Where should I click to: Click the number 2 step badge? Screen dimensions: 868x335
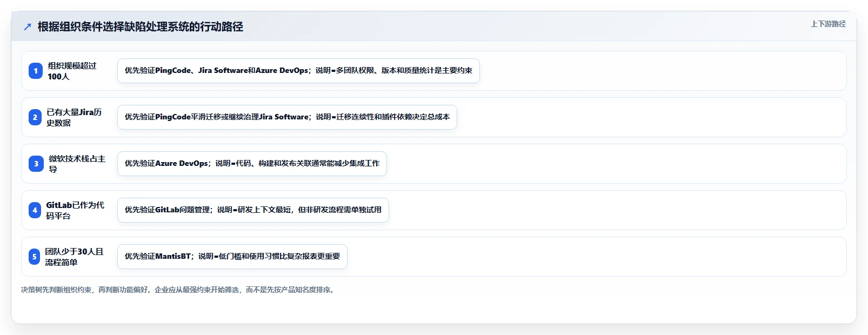(35, 117)
